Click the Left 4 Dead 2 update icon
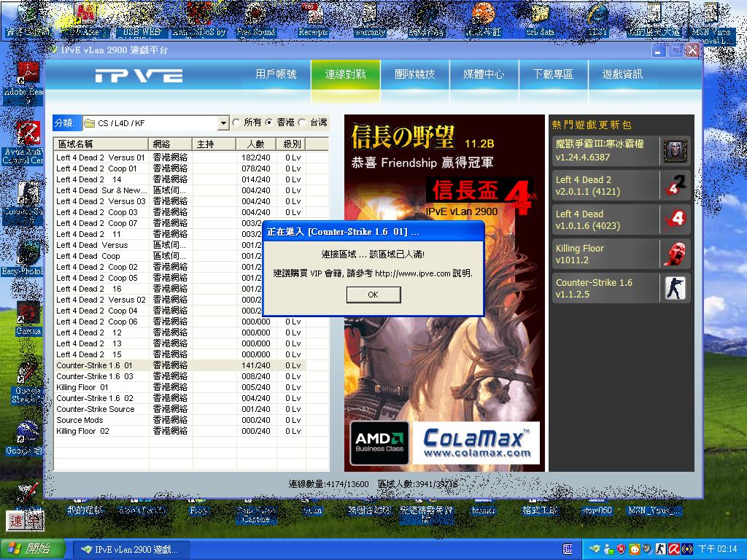This screenshot has height=560, width=747. 675,185
